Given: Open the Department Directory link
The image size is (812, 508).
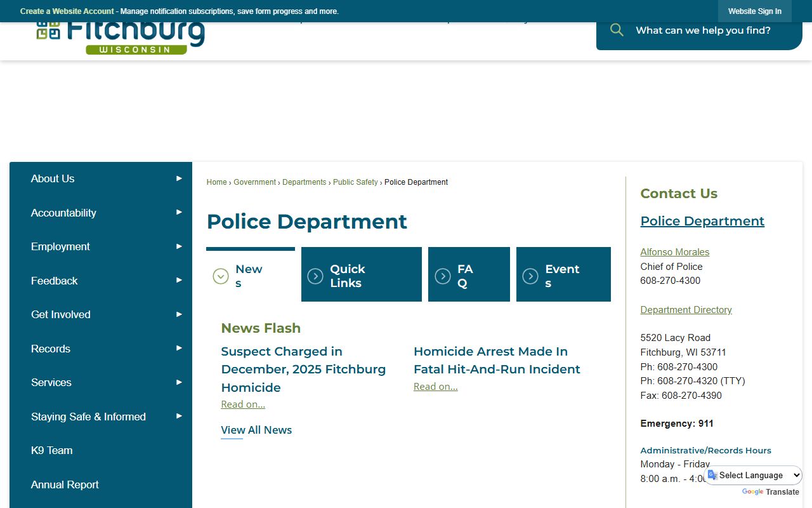Looking at the screenshot, I should [686, 310].
